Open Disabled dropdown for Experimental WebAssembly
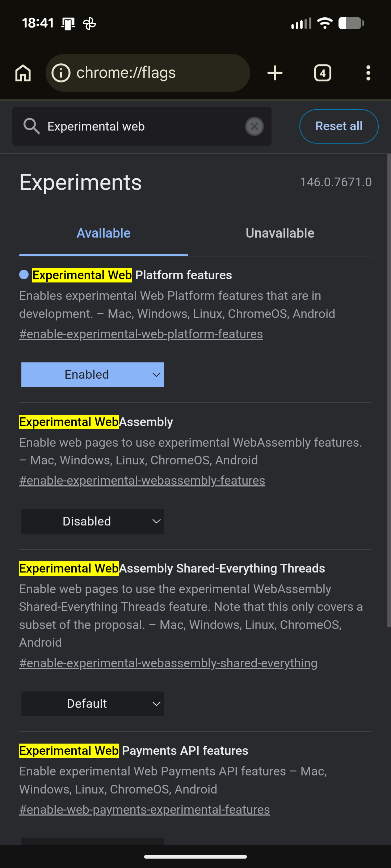The width and height of the screenshot is (391, 868). [93, 521]
